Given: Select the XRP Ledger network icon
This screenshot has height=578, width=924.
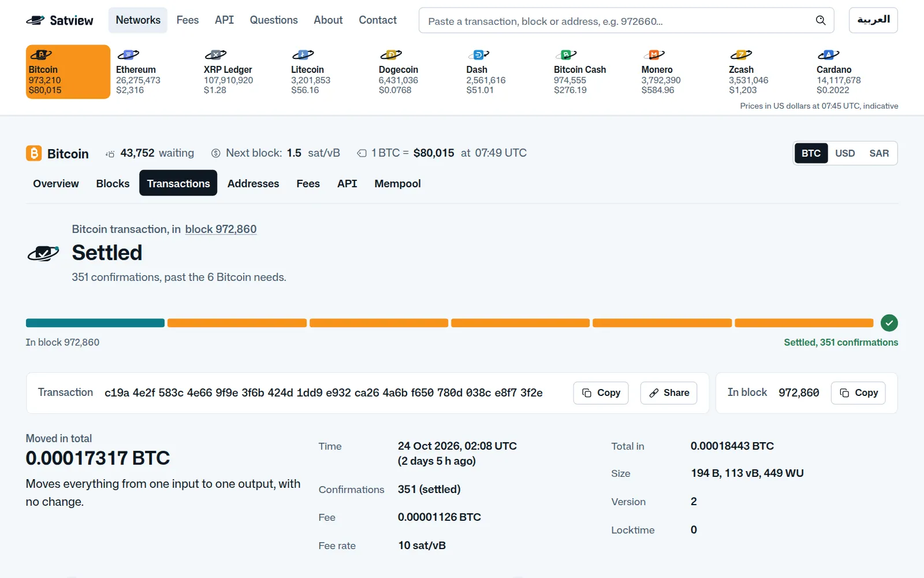Looking at the screenshot, I should point(215,55).
